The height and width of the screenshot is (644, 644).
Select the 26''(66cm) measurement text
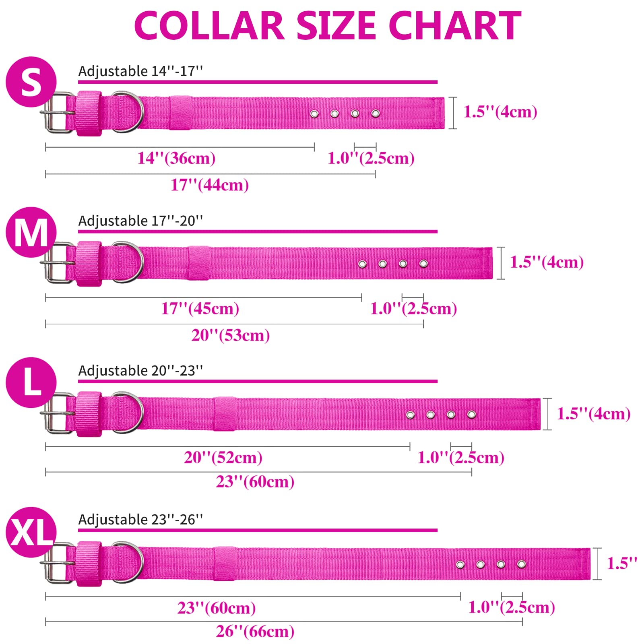[255, 631]
